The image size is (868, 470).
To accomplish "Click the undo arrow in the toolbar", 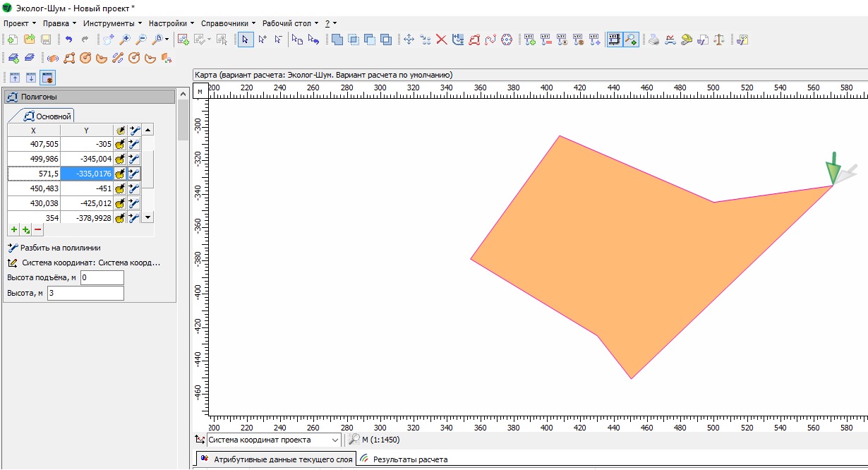I will [68, 40].
